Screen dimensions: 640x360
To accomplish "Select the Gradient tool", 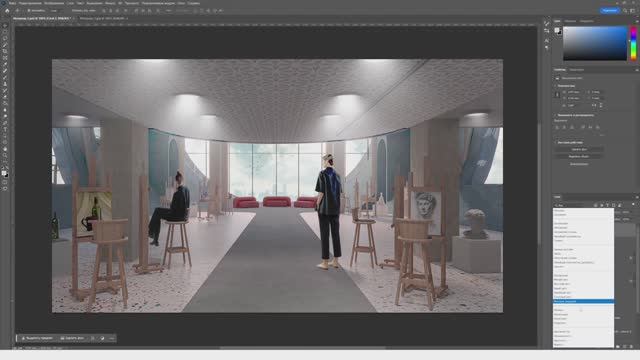I will 5,104.
